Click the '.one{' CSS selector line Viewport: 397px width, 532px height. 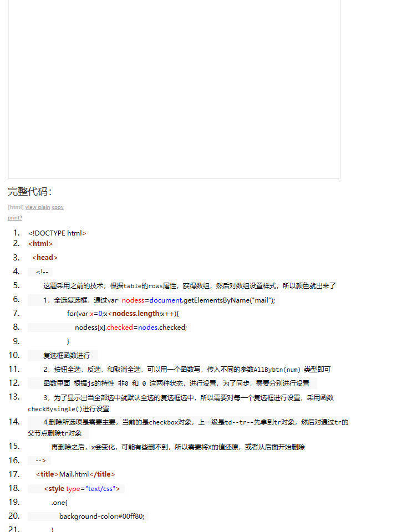click(59, 503)
